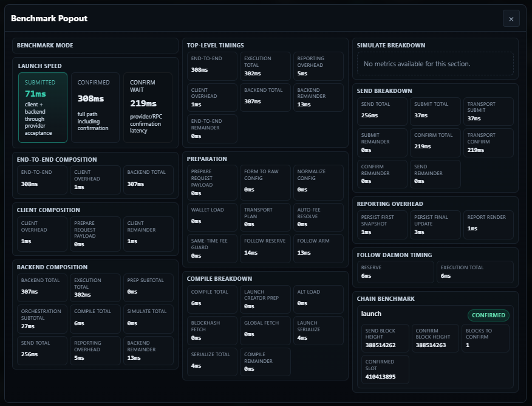Click the Compile Remainder 0ms card
Image resolution: width=532 pixels, height=406 pixels.
click(x=265, y=362)
